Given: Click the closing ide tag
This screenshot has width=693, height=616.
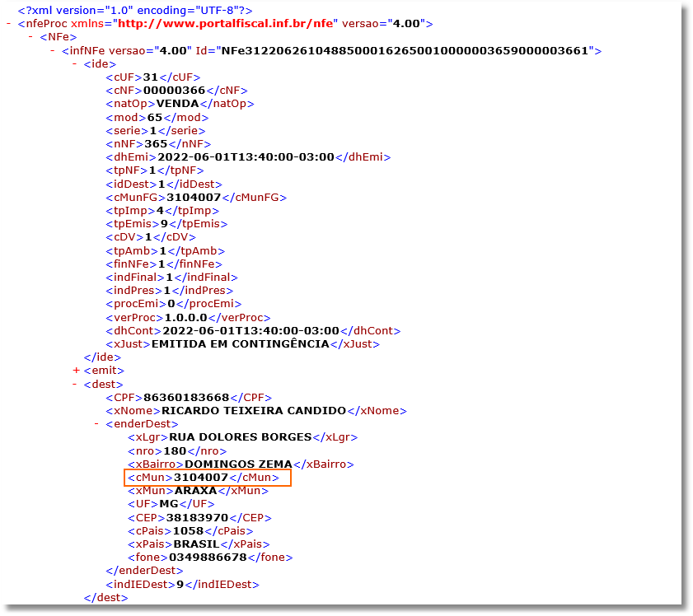Looking at the screenshot, I should pos(102,357).
